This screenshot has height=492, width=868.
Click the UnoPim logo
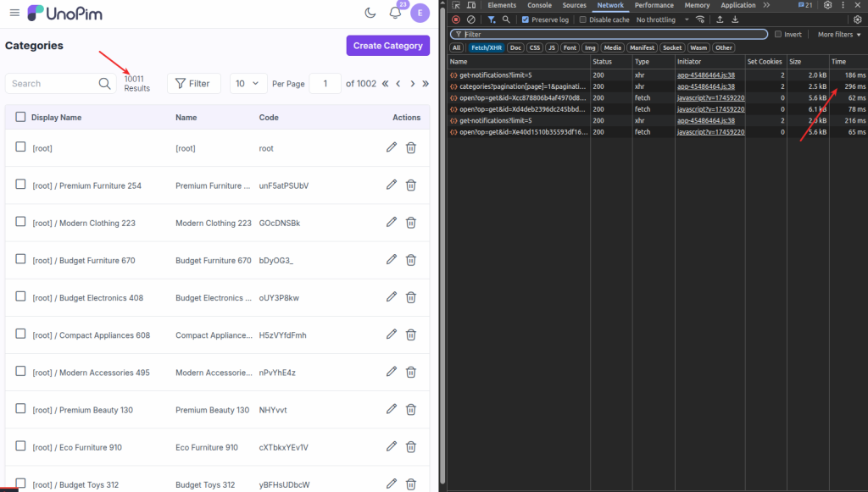[64, 14]
